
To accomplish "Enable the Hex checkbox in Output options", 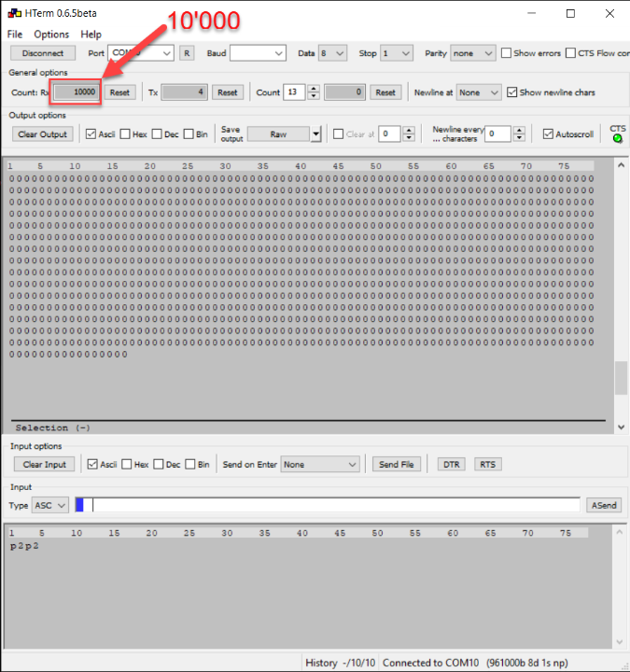I will click(x=126, y=134).
